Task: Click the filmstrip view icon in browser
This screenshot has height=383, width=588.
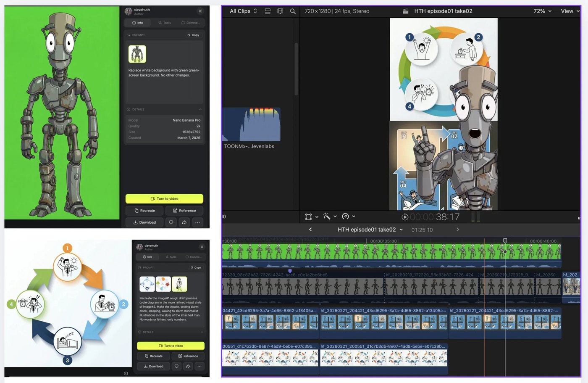Action: point(280,11)
